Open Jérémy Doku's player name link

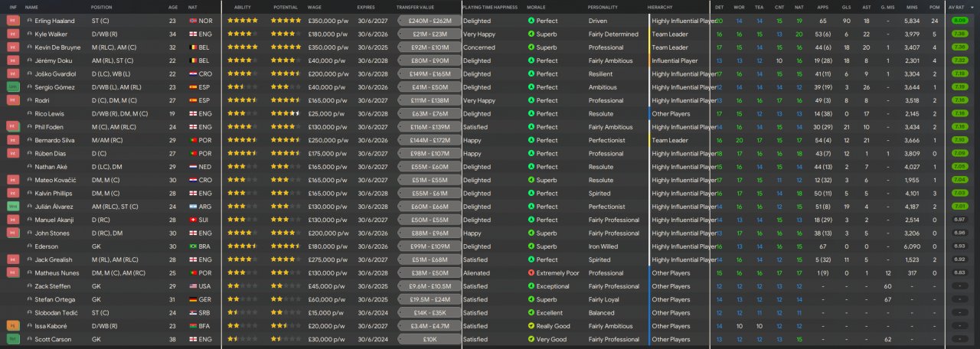click(x=52, y=60)
